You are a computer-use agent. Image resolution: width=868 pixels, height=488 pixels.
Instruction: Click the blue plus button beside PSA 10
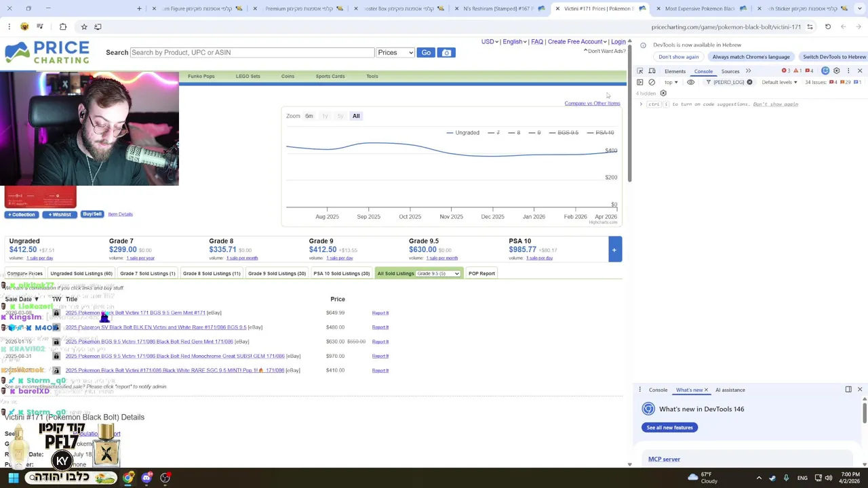[614, 249]
